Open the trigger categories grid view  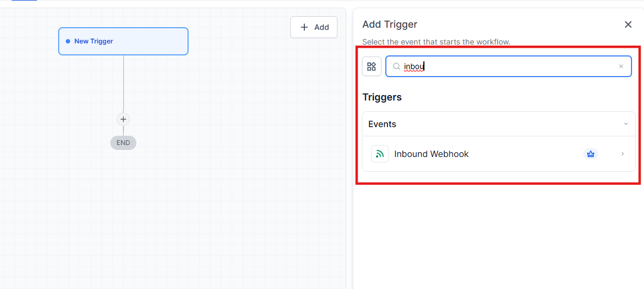372,66
